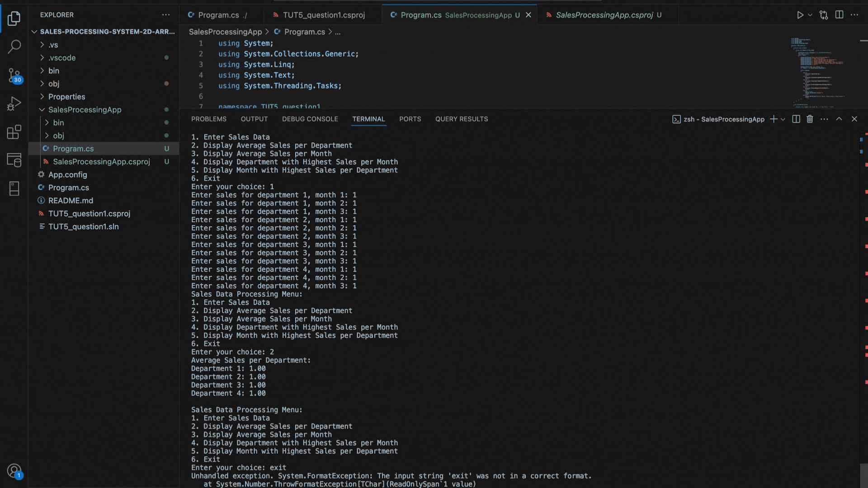Open the Explorer view in activity bar
This screenshot has width=868, height=488.
[14, 19]
